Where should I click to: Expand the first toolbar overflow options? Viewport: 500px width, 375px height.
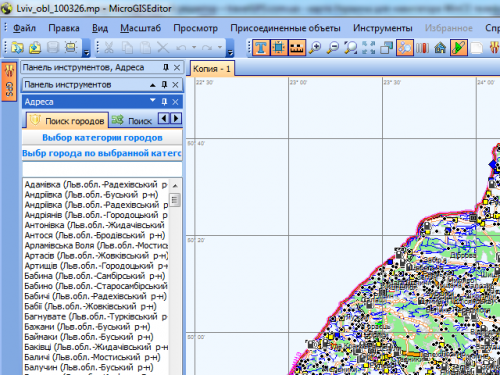pyautogui.click(x=86, y=52)
